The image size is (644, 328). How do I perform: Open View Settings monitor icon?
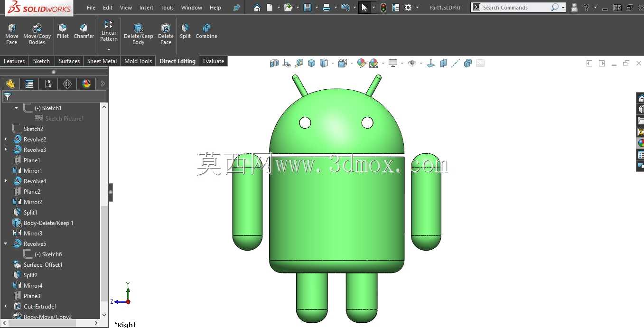(393, 63)
